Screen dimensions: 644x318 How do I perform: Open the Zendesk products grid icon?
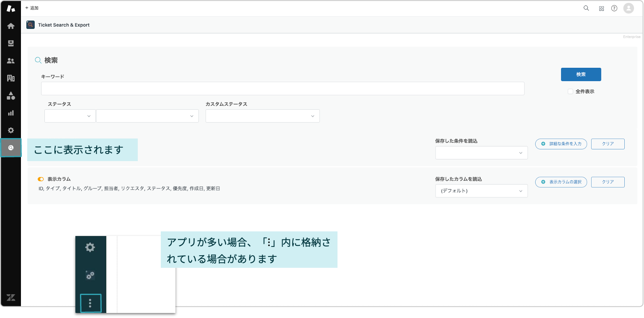601,8
